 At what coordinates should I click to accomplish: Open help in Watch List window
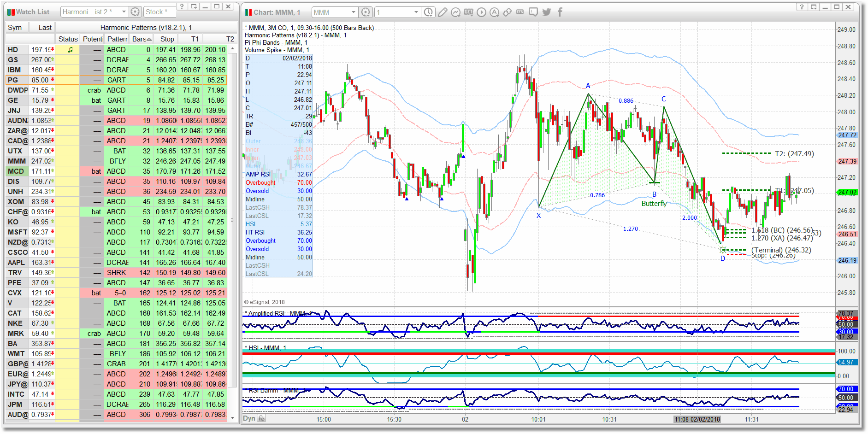(x=182, y=6)
